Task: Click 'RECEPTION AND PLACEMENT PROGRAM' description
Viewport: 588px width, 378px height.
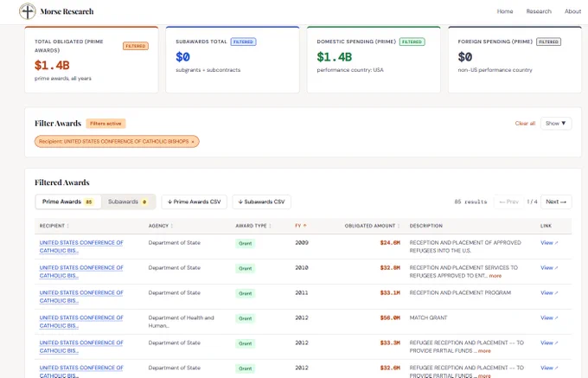Action: (x=460, y=293)
